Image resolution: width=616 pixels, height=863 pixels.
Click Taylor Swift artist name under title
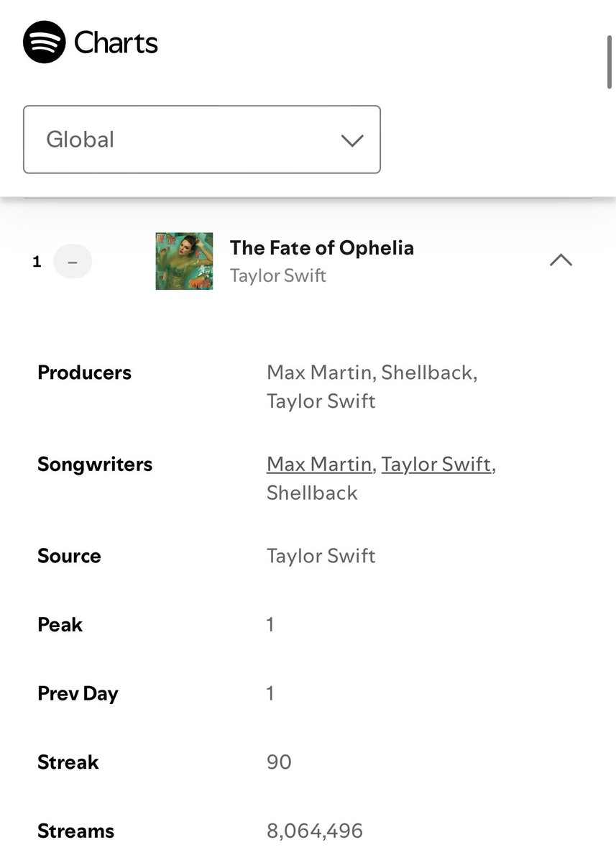pos(277,275)
